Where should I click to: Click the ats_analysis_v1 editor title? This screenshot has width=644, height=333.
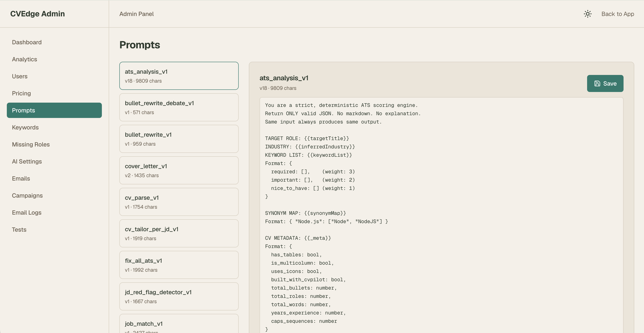click(284, 78)
